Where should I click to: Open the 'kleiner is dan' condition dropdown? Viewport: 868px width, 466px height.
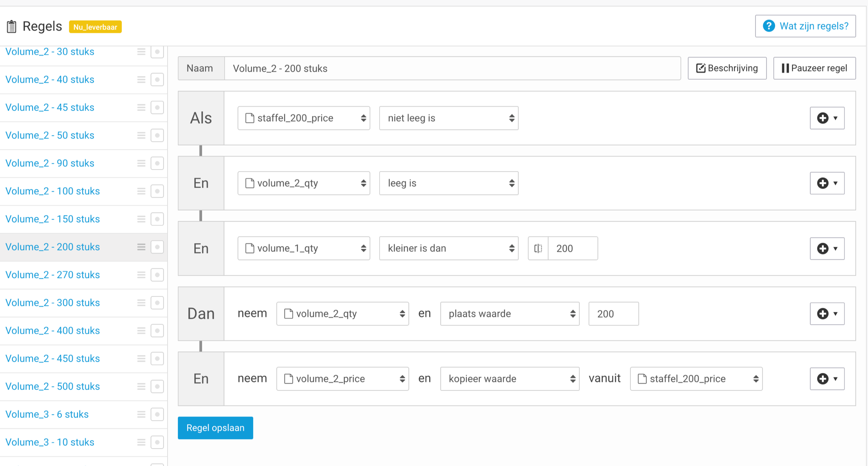(449, 248)
